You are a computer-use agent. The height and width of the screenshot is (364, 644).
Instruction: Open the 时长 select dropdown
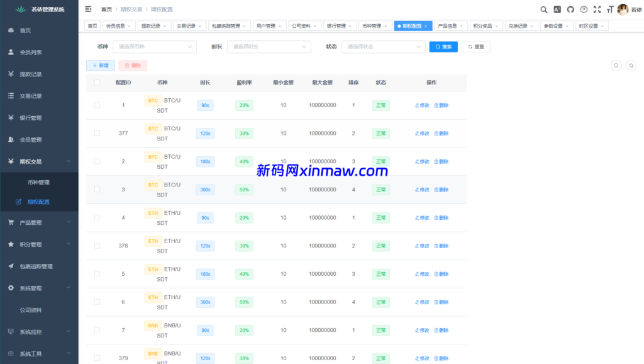click(269, 47)
